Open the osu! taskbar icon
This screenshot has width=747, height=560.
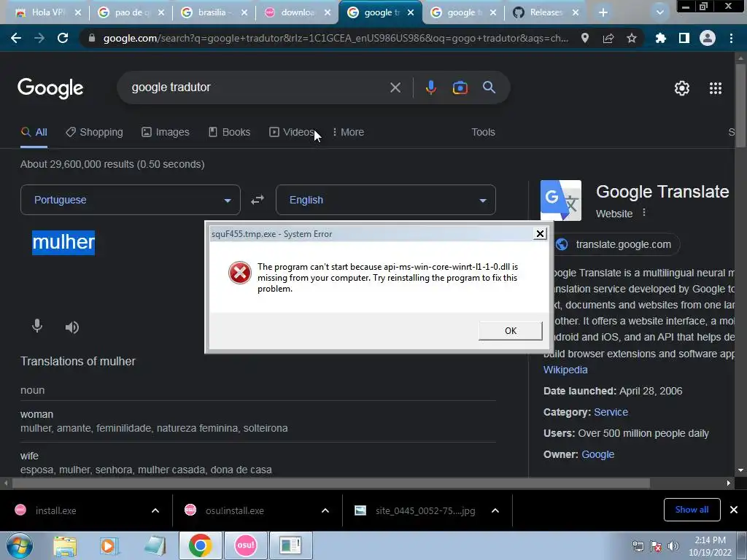pyautogui.click(x=246, y=545)
